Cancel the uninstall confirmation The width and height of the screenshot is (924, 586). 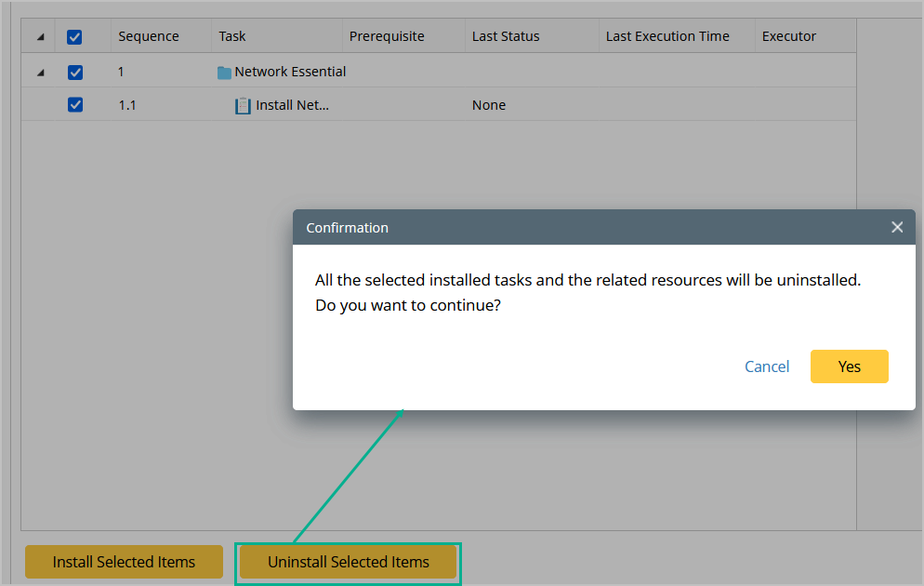coord(767,366)
